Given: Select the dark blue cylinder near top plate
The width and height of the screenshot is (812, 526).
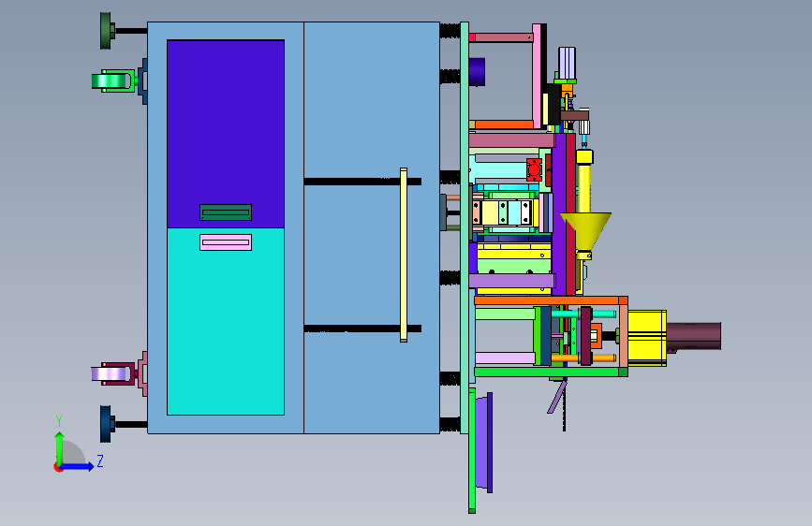Looking at the screenshot, I should click(x=477, y=72).
